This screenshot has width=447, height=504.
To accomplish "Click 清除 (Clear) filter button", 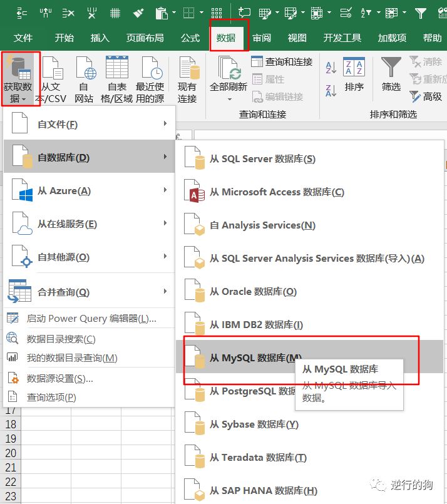I will click(x=426, y=61).
